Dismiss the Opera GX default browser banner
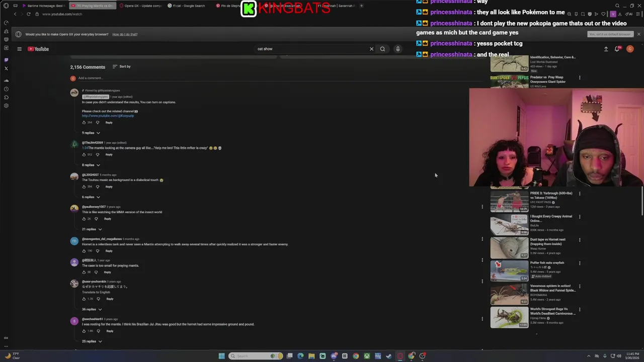This screenshot has width=644, height=362. [638, 34]
